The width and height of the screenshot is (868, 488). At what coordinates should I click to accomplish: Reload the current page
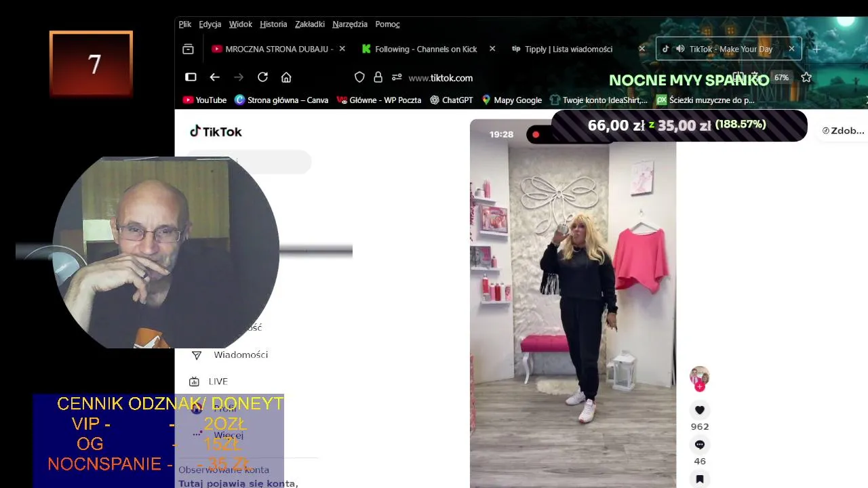(262, 77)
